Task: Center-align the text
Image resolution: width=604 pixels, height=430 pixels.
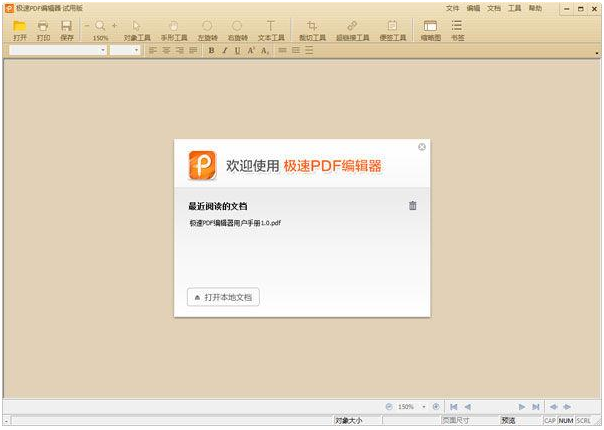Action: pyautogui.click(x=166, y=50)
